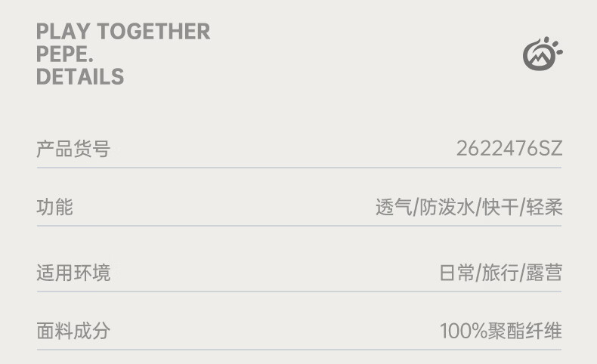This screenshot has width=597, height=364.
Task: Click product number 2622476SZ
Action: pyautogui.click(x=509, y=149)
